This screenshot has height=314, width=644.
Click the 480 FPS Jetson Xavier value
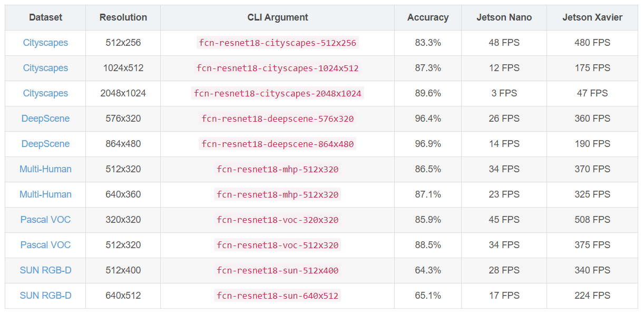coord(592,43)
